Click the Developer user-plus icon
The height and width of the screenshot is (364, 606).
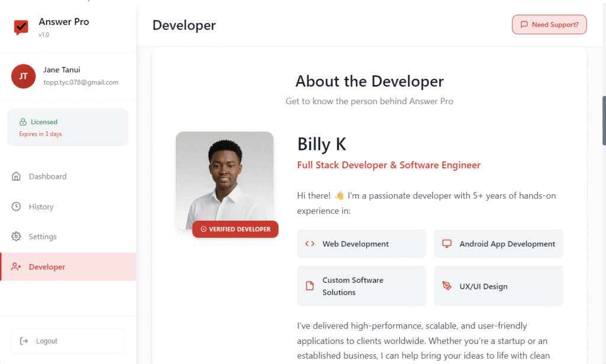pos(16,266)
